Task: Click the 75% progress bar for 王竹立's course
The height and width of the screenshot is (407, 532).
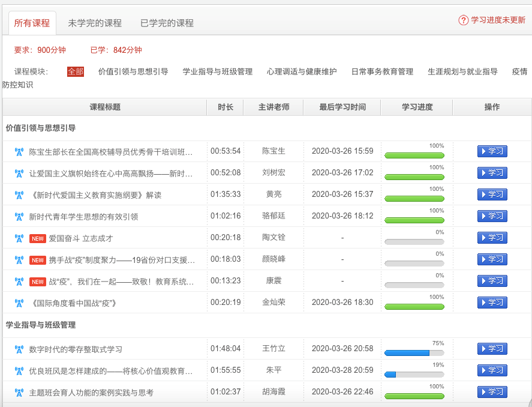Action: (414, 353)
